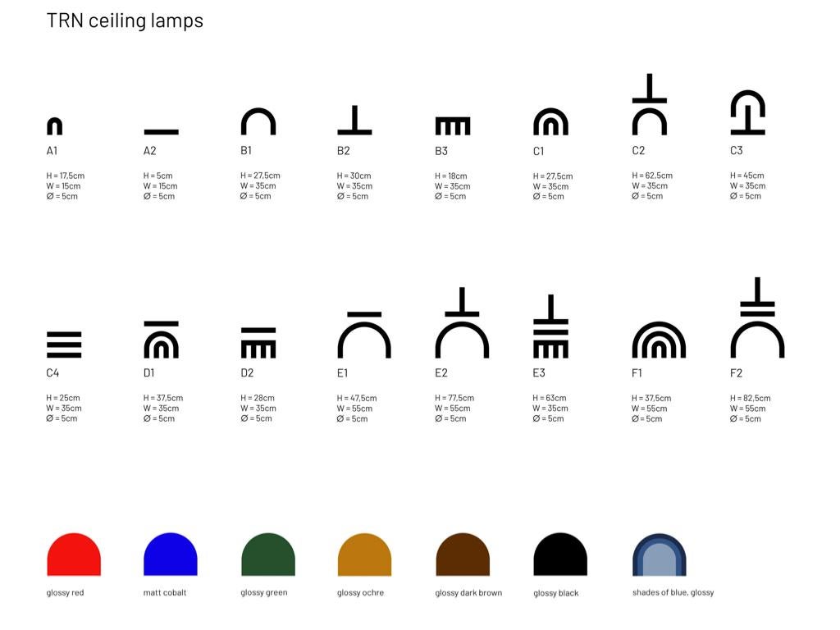Image resolution: width=840 pixels, height=630 pixels.
Task: Select the shades of blue glossy swatch
Action: pos(659,555)
